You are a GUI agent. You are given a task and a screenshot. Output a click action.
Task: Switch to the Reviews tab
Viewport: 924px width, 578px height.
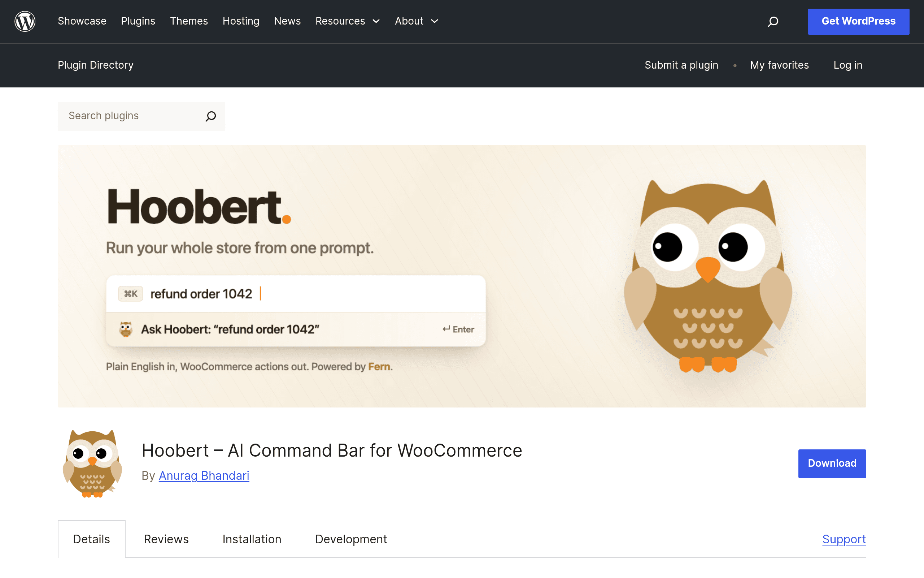pyautogui.click(x=166, y=539)
